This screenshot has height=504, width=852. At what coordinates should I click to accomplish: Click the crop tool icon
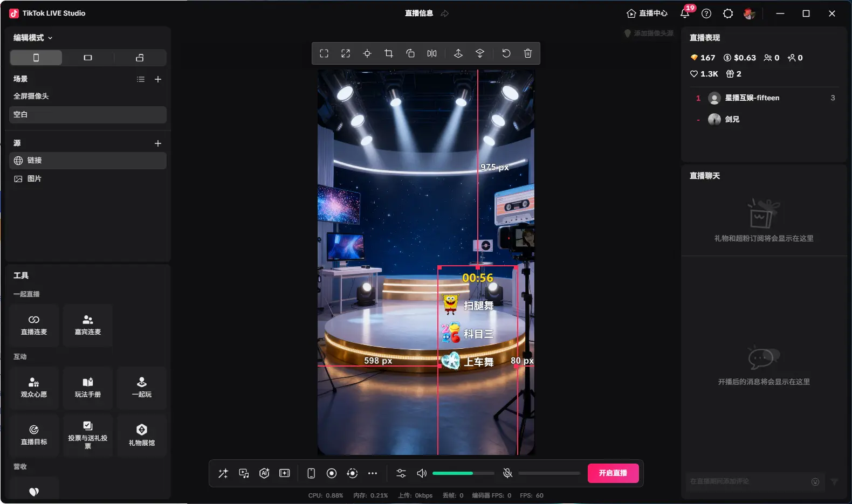click(388, 53)
